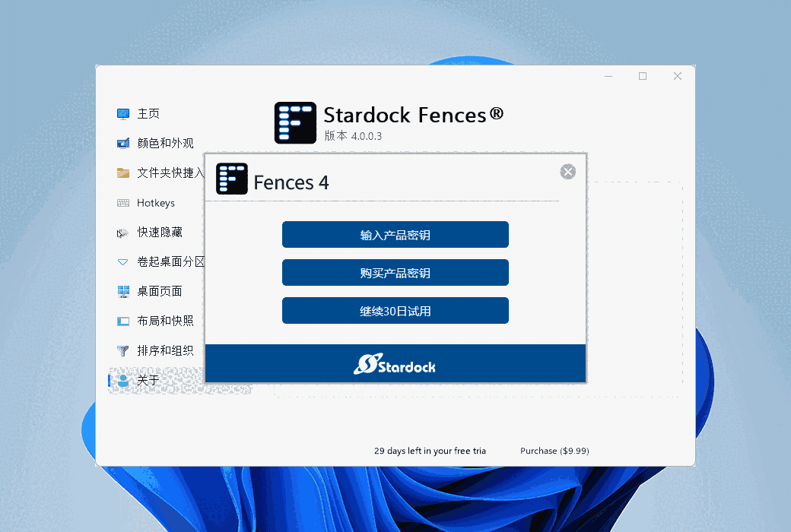
Task: Open 布局和快照 settings
Action: [166, 321]
